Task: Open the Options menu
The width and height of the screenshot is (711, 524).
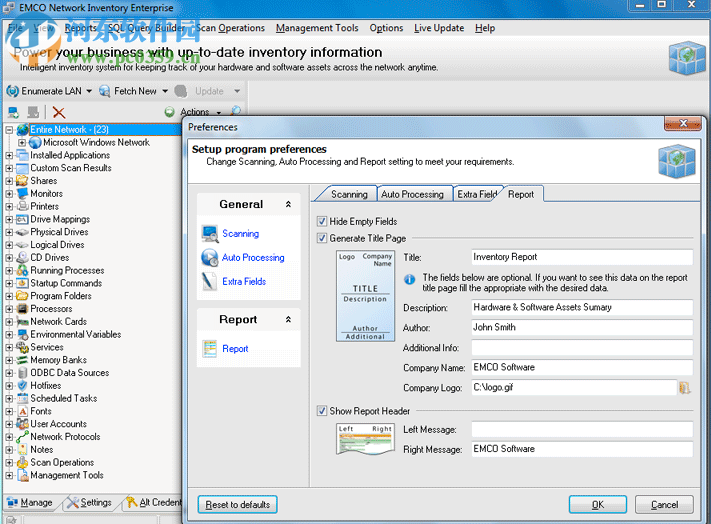Action: (386, 28)
